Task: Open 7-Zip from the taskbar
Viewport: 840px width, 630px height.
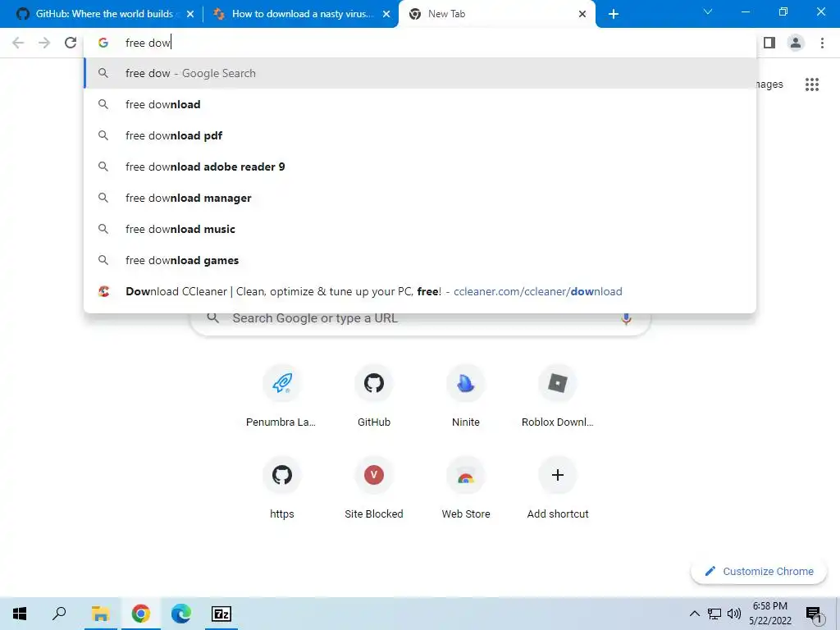Action: (x=221, y=614)
